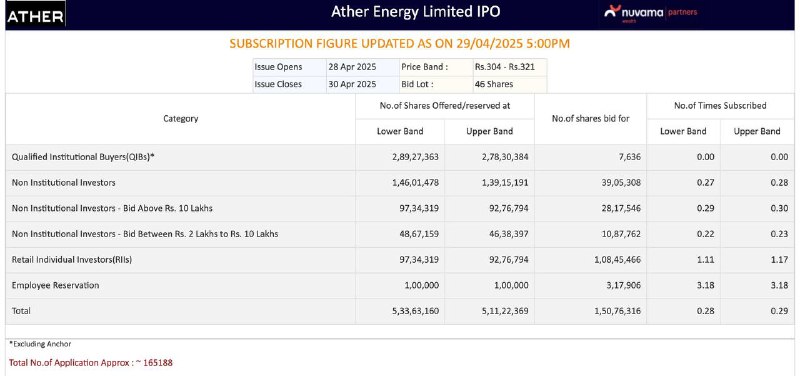Select the Ather Energy Limited IPO title
800x376 pixels.
[415, 12]
